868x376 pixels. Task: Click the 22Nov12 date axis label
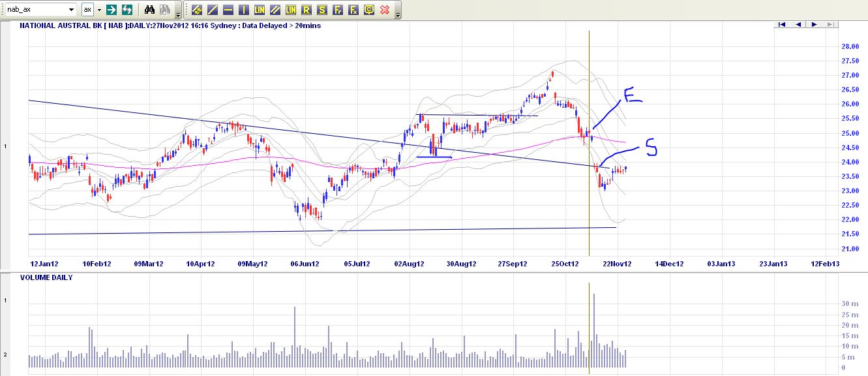617,264
